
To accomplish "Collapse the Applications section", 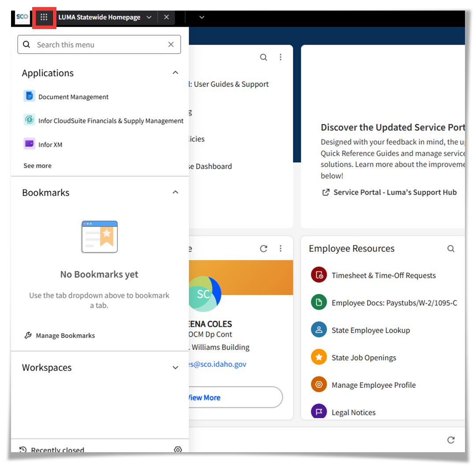I will click(175, 73).
